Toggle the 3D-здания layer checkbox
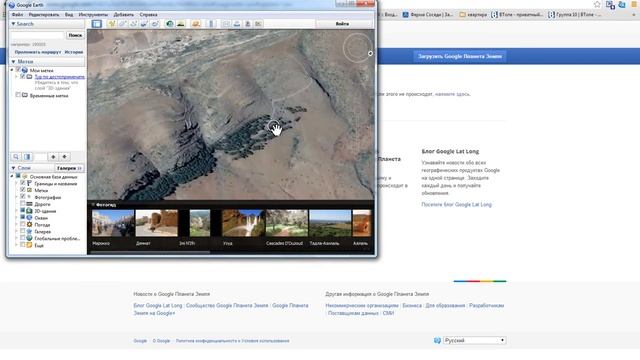This screenshot has width=640, height=360. pyautogui.click(x=23, y=211)
